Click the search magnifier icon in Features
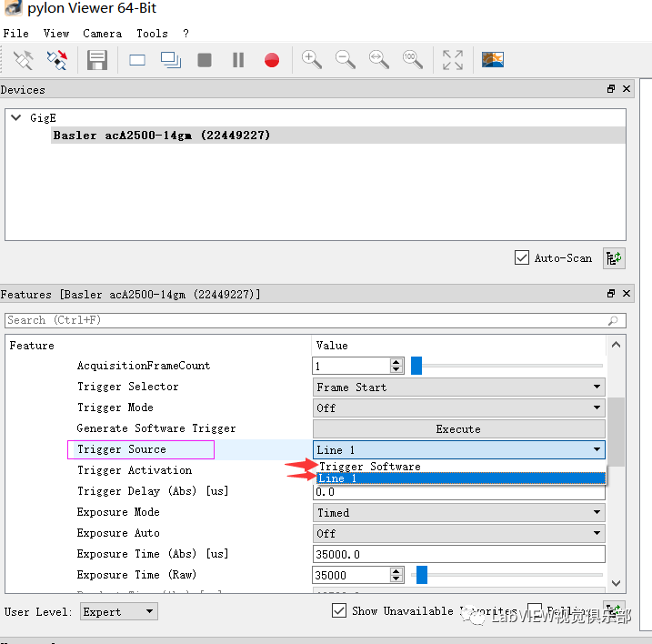 coord(613,320)
